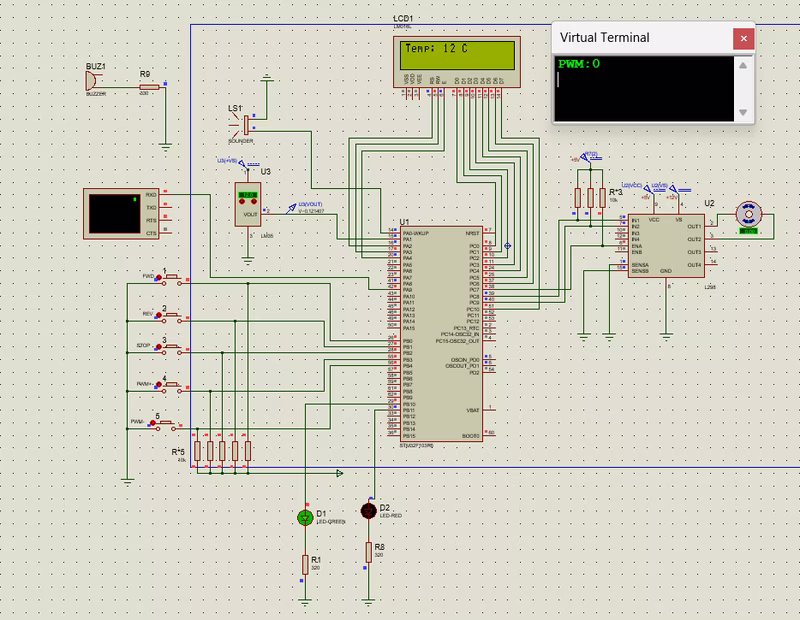Select the ground symbol under R9 wire
Viewport: 800px width, 620px height.
[x=165, y=147]
